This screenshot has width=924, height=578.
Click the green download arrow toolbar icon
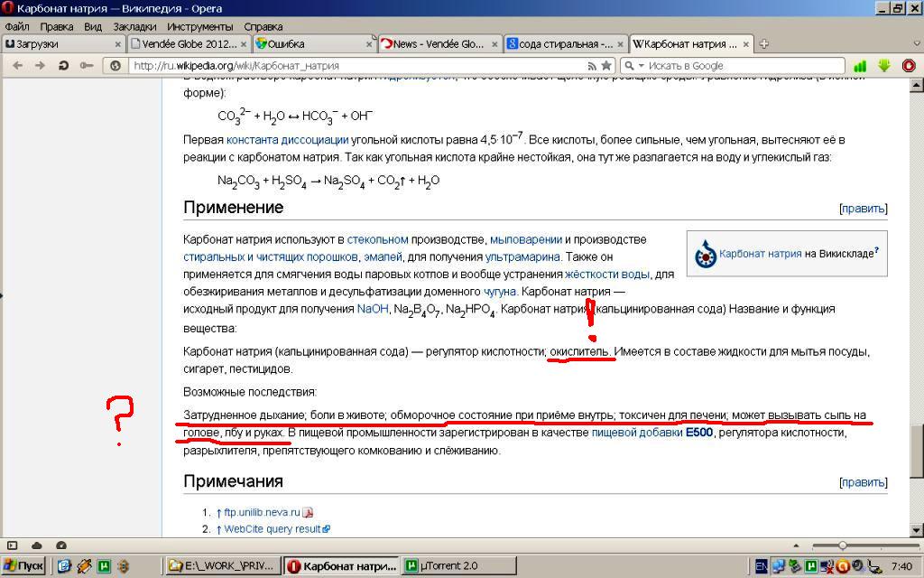(884, 65)
